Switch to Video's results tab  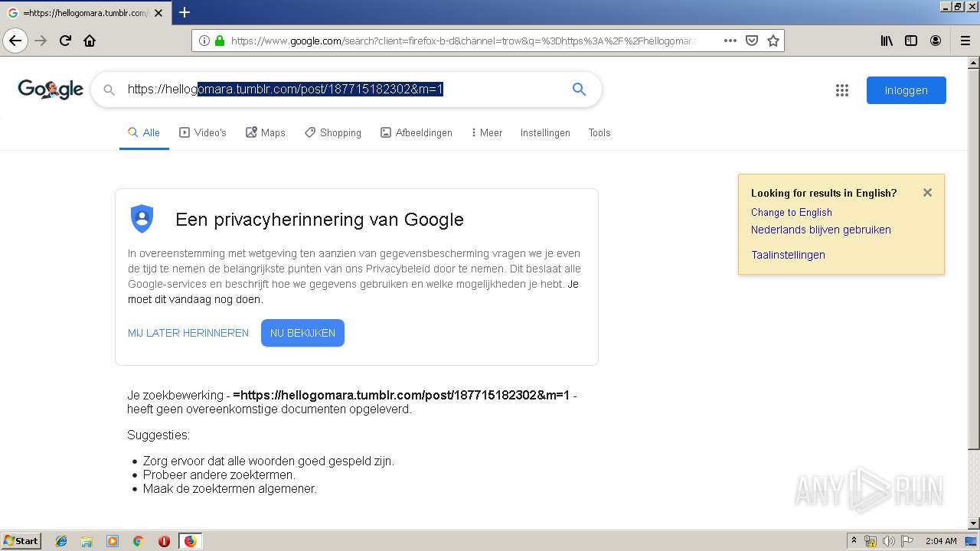[203, 132]
